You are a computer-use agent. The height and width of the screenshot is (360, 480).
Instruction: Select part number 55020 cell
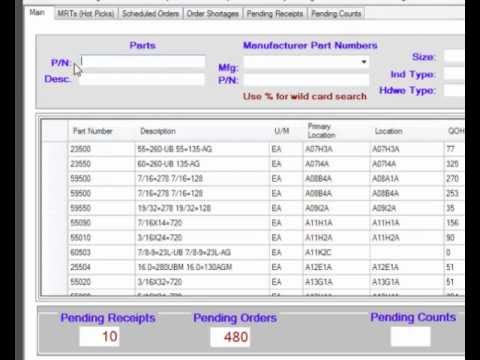coord(101,282)
